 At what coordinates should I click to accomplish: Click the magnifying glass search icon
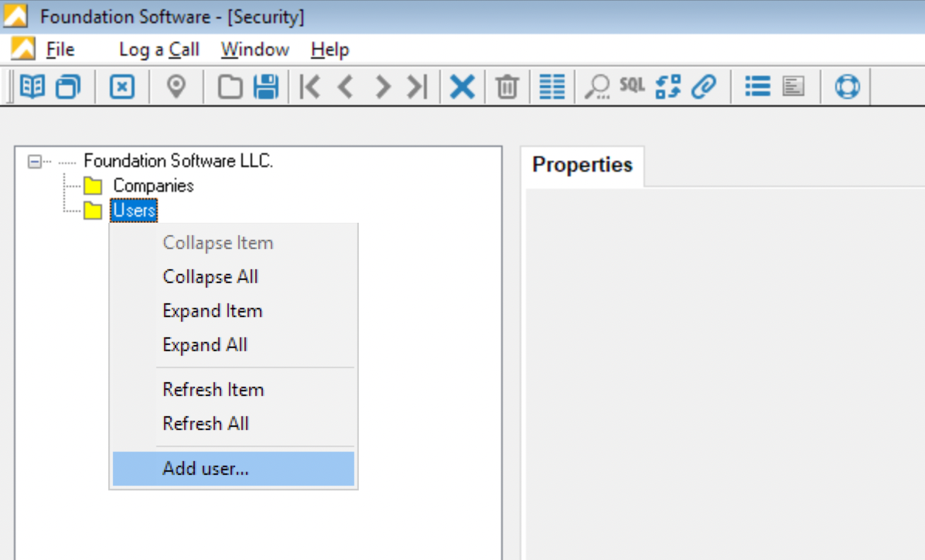596,87
